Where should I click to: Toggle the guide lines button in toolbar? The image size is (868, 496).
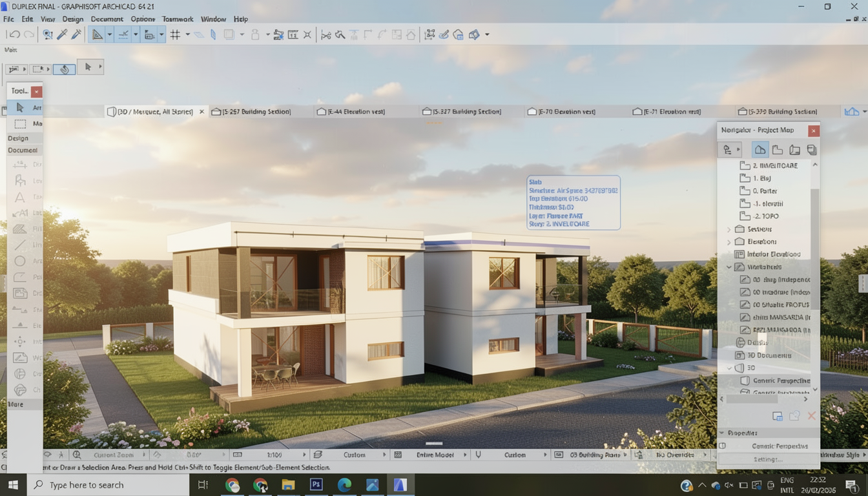pos(123,35)
